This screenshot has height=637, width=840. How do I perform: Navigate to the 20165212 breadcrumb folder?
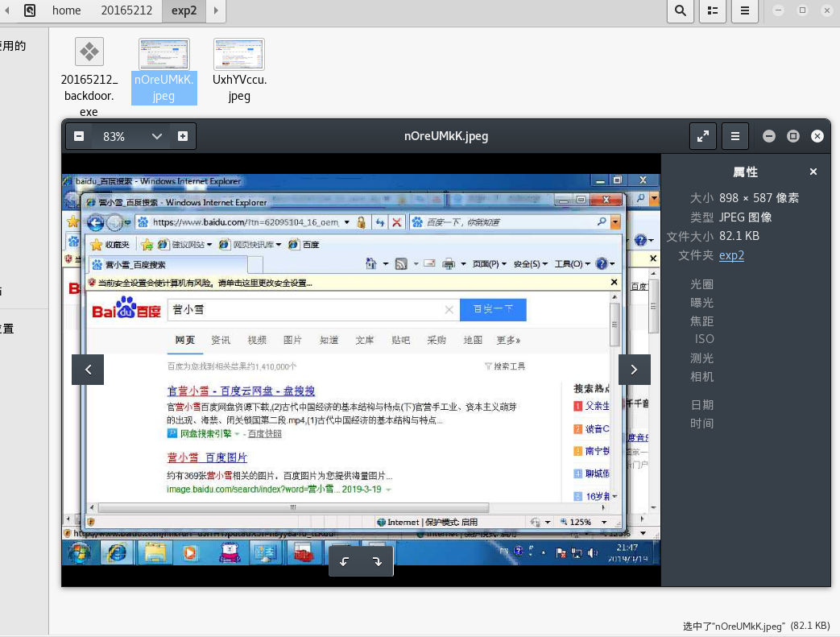pos(126,10)
